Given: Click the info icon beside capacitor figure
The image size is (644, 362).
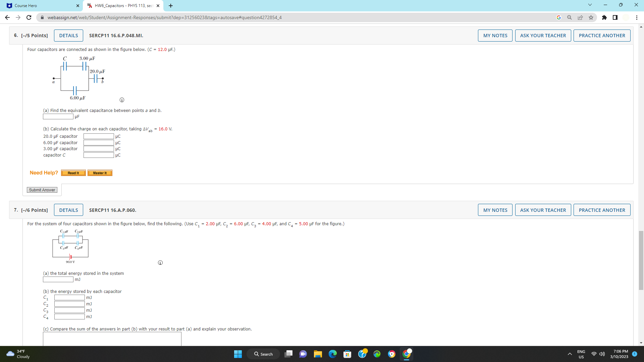Looking at the screenshot, I should (x=122, y=100).
